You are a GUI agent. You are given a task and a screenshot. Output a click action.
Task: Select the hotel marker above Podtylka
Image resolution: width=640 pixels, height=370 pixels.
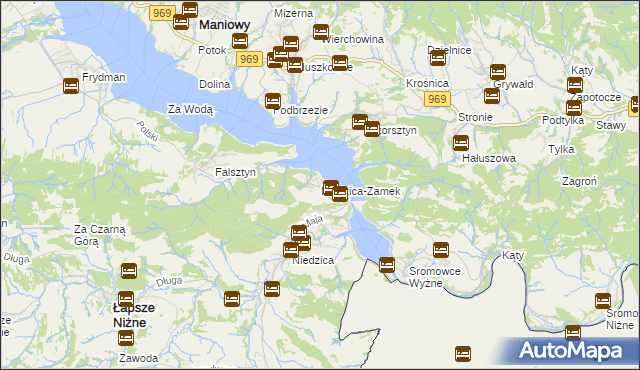coord(574,108)
